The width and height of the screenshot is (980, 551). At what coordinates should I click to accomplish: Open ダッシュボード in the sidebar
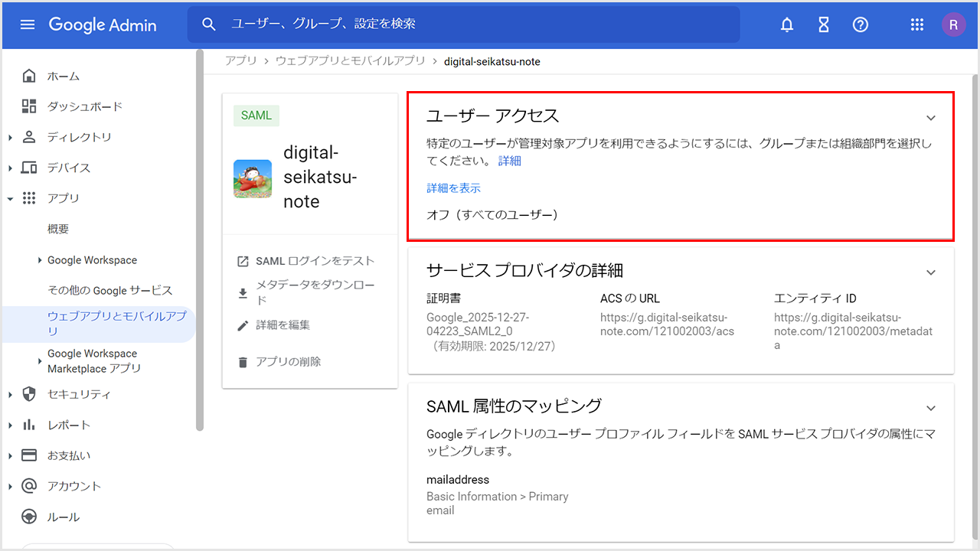[84, 106]
